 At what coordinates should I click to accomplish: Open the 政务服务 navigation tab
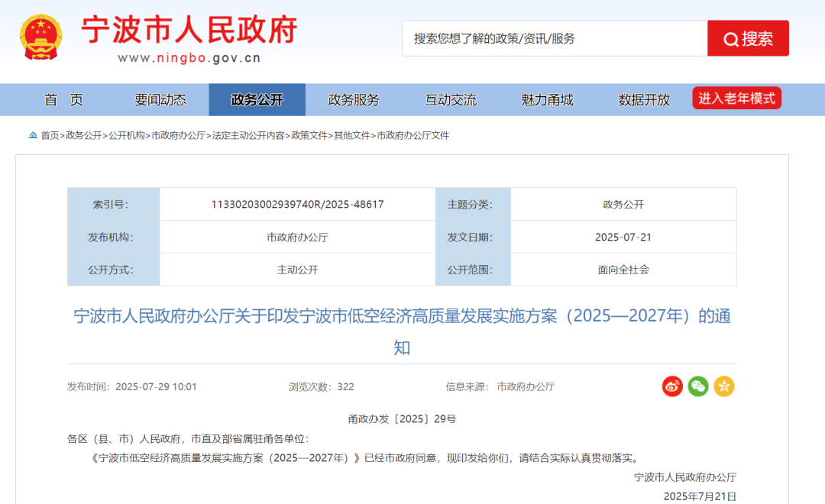point(354,100)
